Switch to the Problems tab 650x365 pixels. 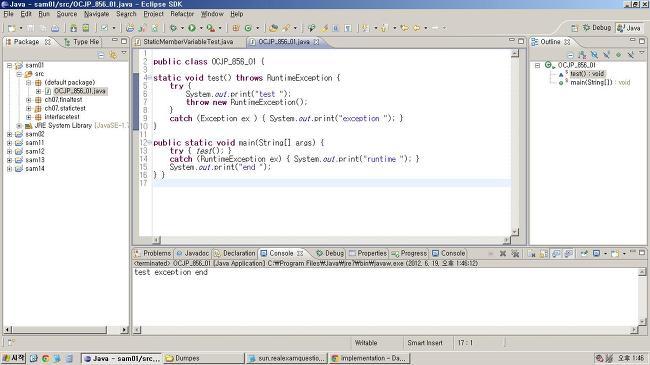(153, 253)
